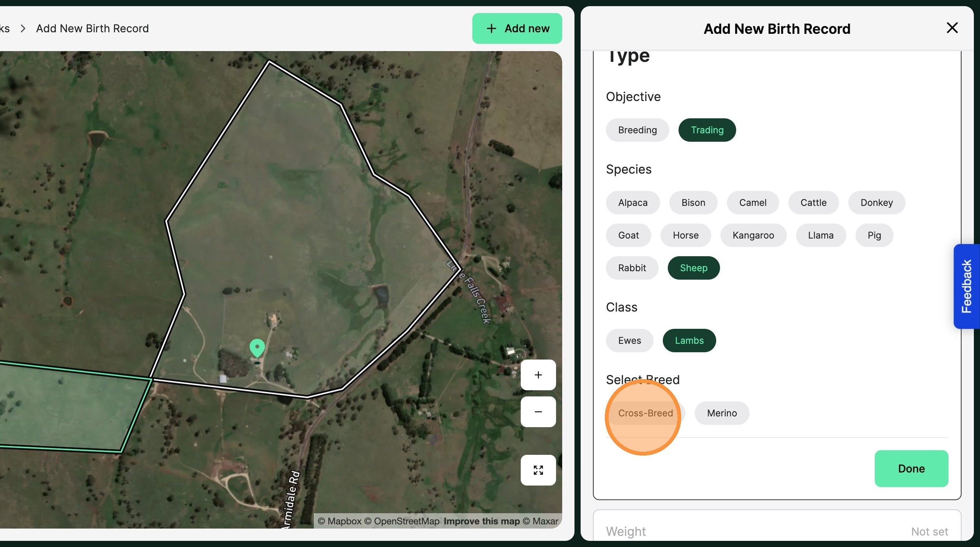Click the green highlighted paddock on map
This screenshot has height=547, width=980.
pyautogui.click(x=69, y=407)
